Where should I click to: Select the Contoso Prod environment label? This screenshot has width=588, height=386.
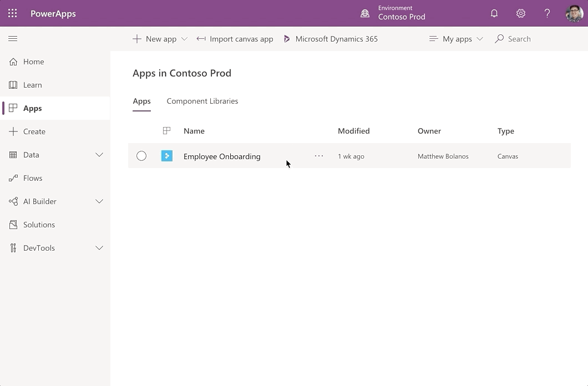[402, 17]
